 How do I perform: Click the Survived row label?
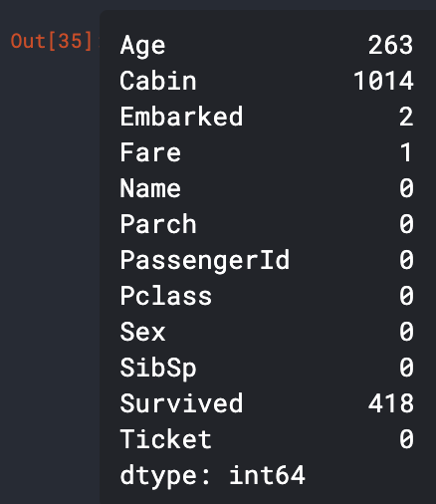[x=181, y=403]
